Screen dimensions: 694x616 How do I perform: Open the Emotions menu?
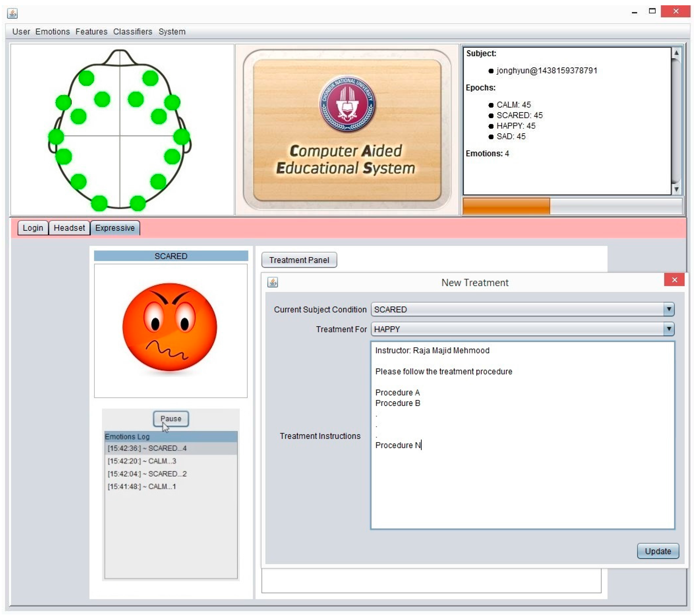(52, 32)
